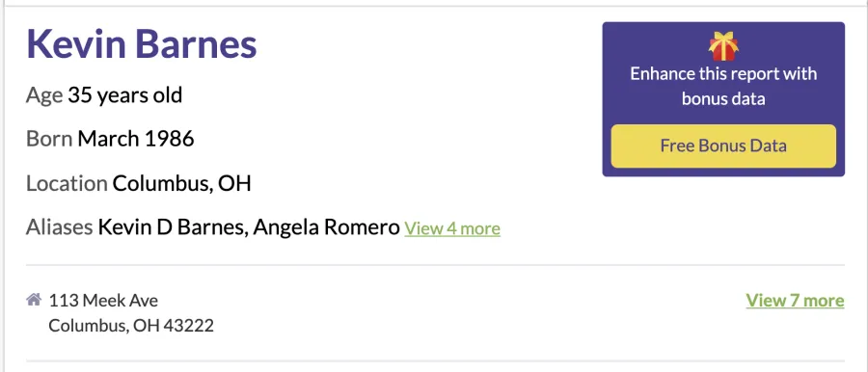This screenshot has height=372, width=868.
Task: Click Columbus, OH 43222 address text
Action: click(131, 326)
